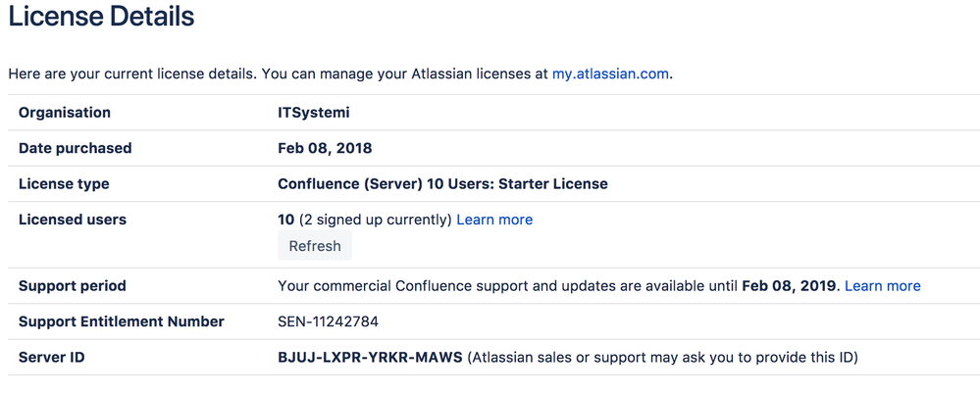Screen dimensions: 980x394
Task: Click the Licensed users label
Action: (73, 220)
